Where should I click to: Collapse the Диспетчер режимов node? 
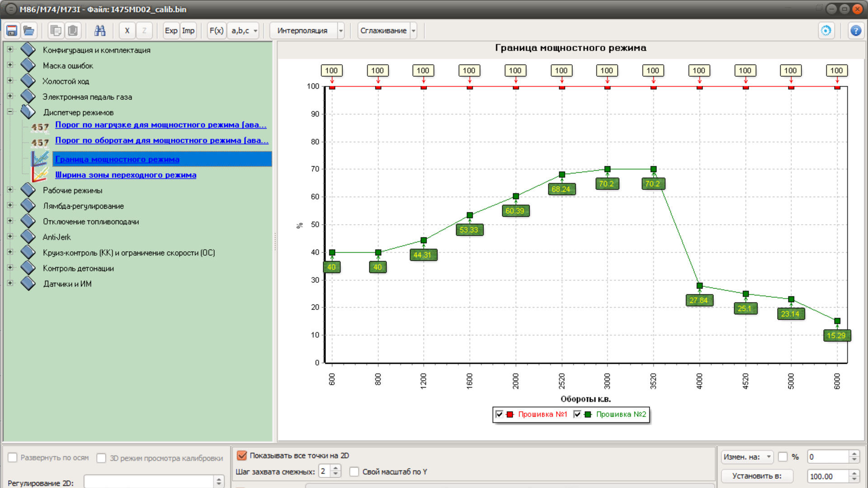[x=10, y=112]
